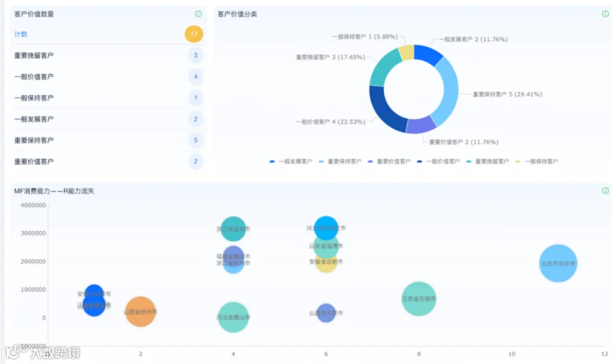Toggle 一般发展客户 legend item in donut chart

(291, 162)
